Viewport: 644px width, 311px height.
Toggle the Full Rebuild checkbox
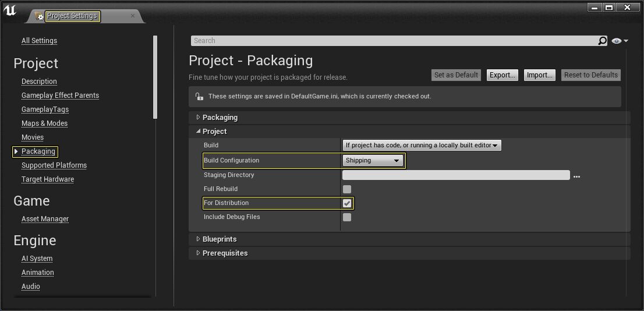[347, 189]
